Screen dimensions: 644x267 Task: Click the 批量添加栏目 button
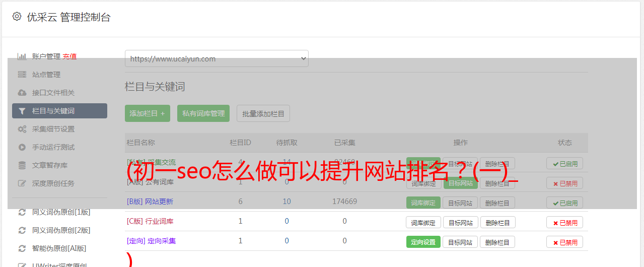pyautogui.click(x=263, y=113)
